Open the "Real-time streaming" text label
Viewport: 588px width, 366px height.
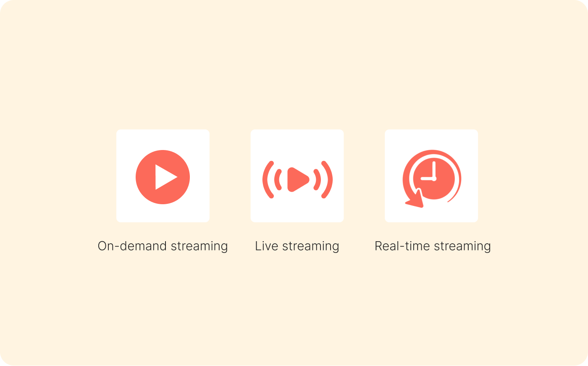pos(433,246)
